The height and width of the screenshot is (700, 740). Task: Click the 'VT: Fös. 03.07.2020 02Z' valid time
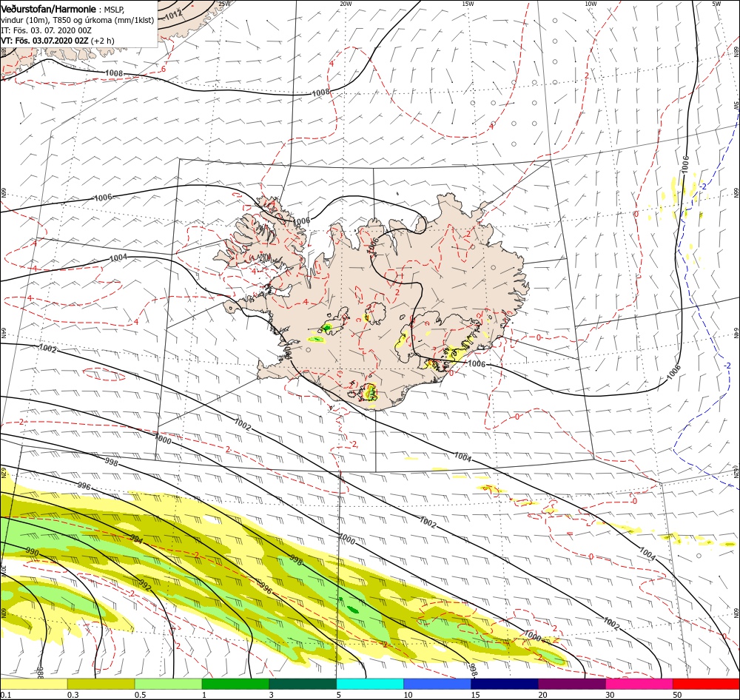tap(45, 41)
